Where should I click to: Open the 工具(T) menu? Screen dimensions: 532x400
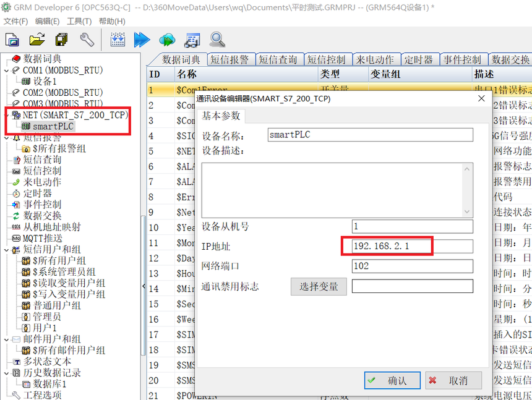coord(79,21)
